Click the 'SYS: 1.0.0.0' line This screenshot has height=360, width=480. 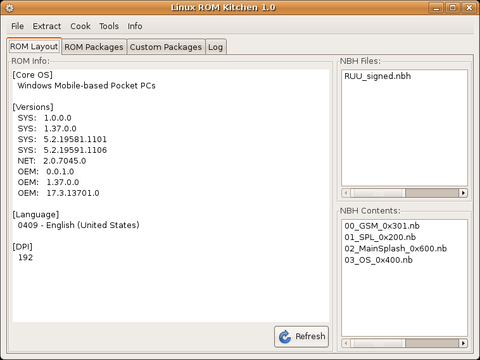coord(44,118)
